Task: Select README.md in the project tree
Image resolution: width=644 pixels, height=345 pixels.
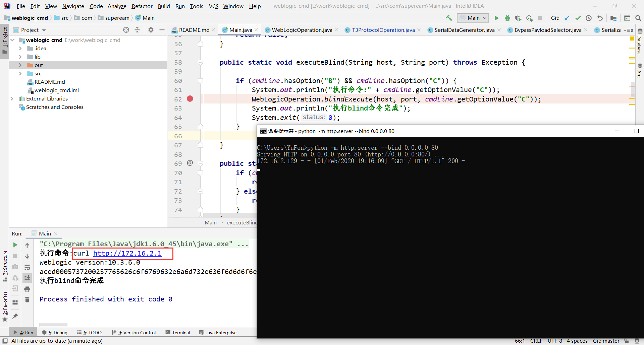Action: tap(50, 82)
